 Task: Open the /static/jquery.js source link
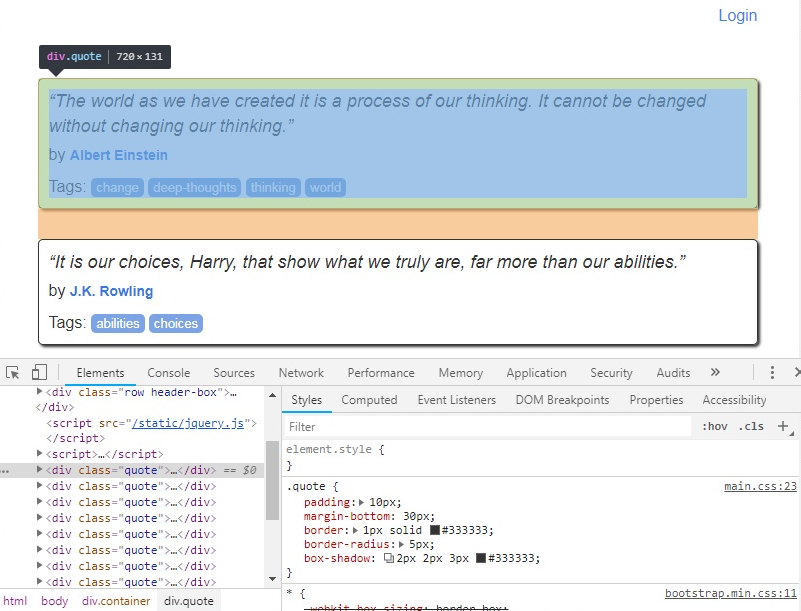[x=188, y=423]
